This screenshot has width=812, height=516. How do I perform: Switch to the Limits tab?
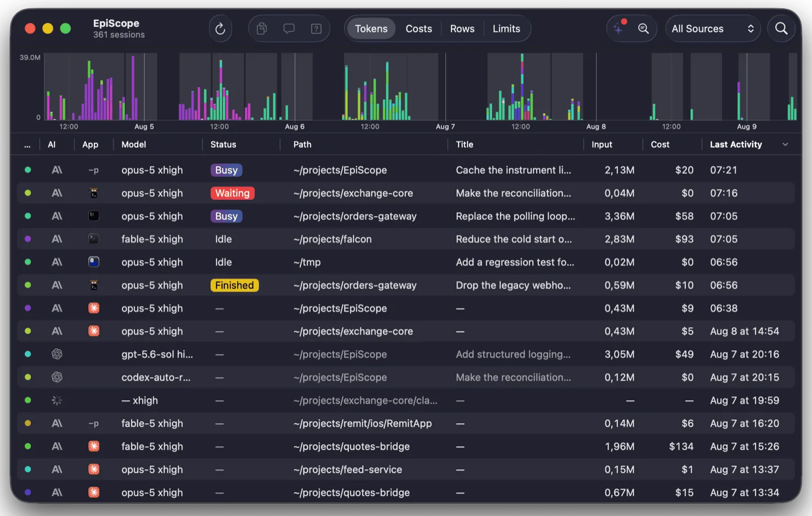(506, 29)
